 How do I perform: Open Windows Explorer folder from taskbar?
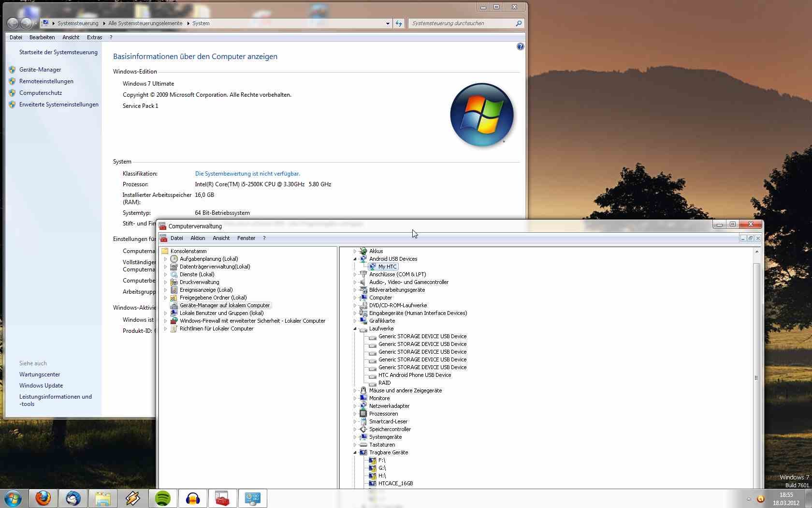click(103, 498)
